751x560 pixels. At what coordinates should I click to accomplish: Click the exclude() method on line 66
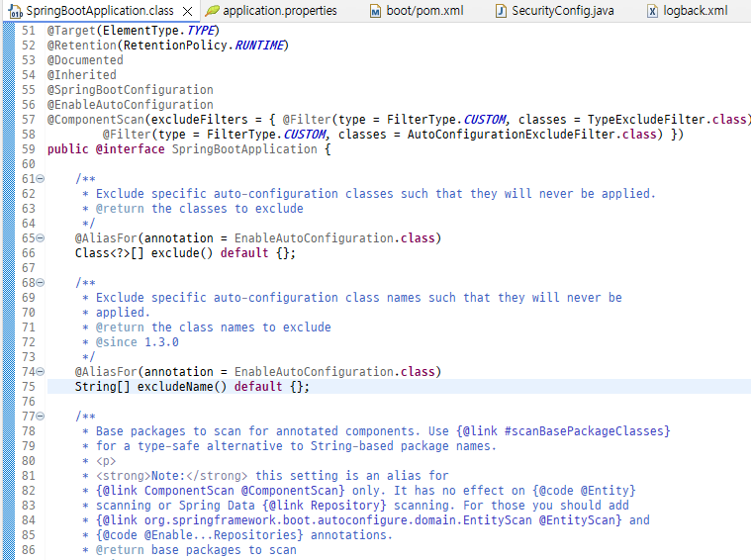click(x=182, y=253)
